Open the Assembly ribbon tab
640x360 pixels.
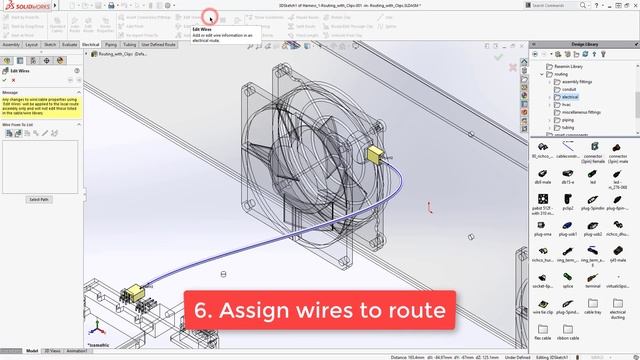(x=11, y=44)
